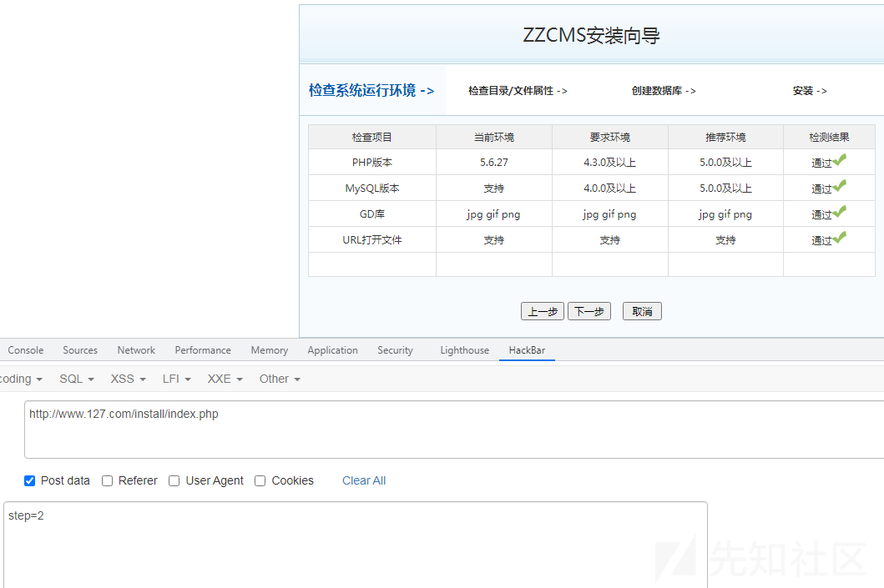Click the green checkmark in MySQL版本 row
This screenshot has height=588, width=884.
tap(840, 186)
